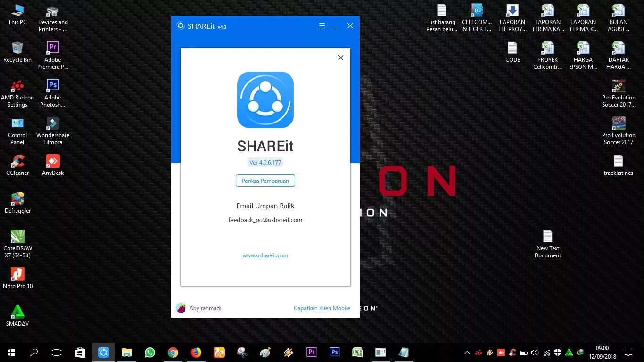Select the SMADAV desktop icon
644x362 pixels.
pyautogui.click(x=17, y=316)
